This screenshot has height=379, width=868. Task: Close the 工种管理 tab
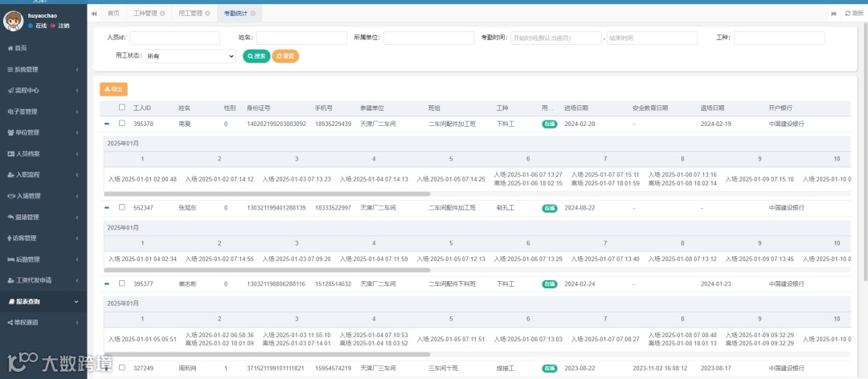click(162, 14)
